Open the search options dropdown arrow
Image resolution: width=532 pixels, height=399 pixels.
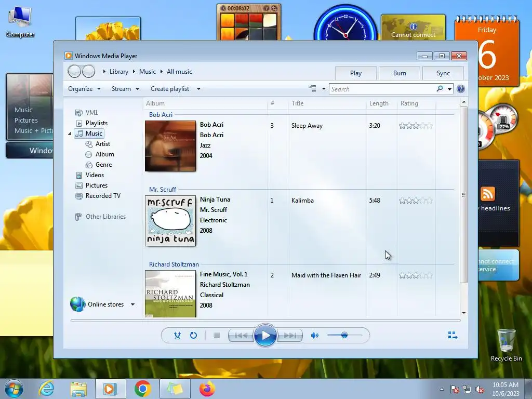(x=449, y=89)
